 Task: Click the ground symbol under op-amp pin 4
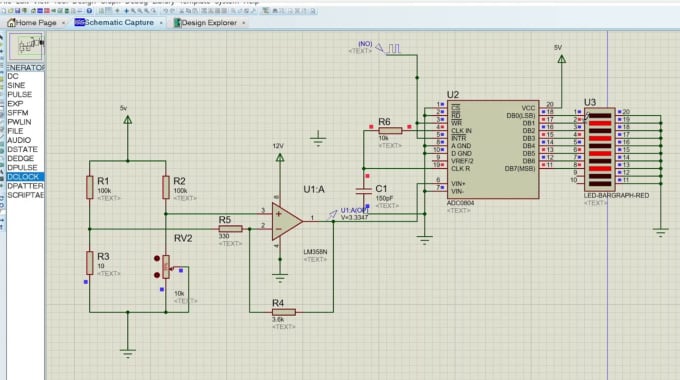click(x=280, y=278)
